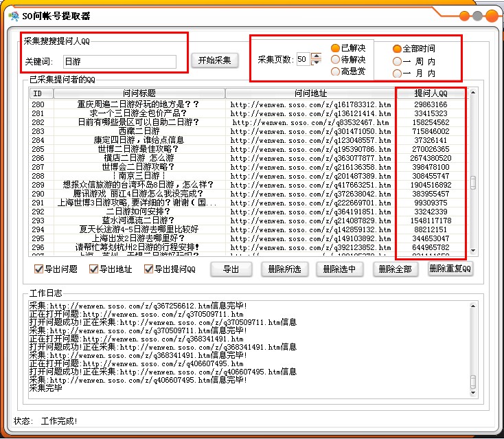Select the 已解决 radio button
Image resolution: width=504 pixels, height=439 pixels.
[x=335, y=48]
